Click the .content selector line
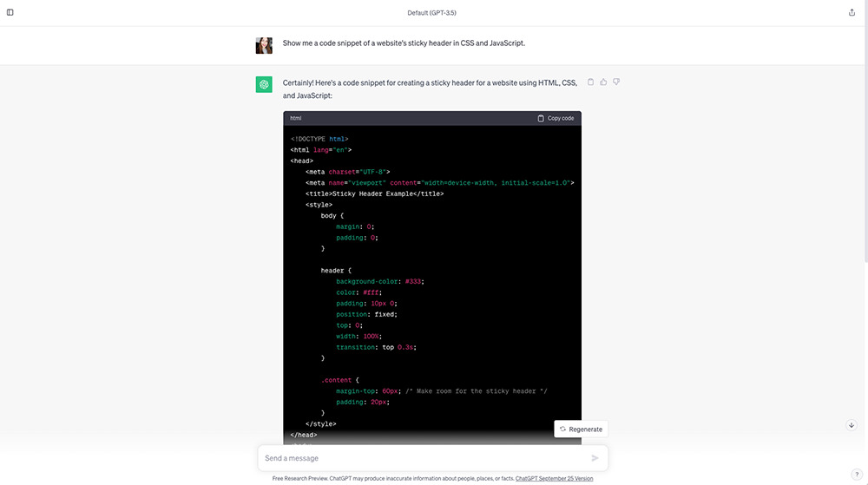The image size is (868, 485). [x=340, y=381]
